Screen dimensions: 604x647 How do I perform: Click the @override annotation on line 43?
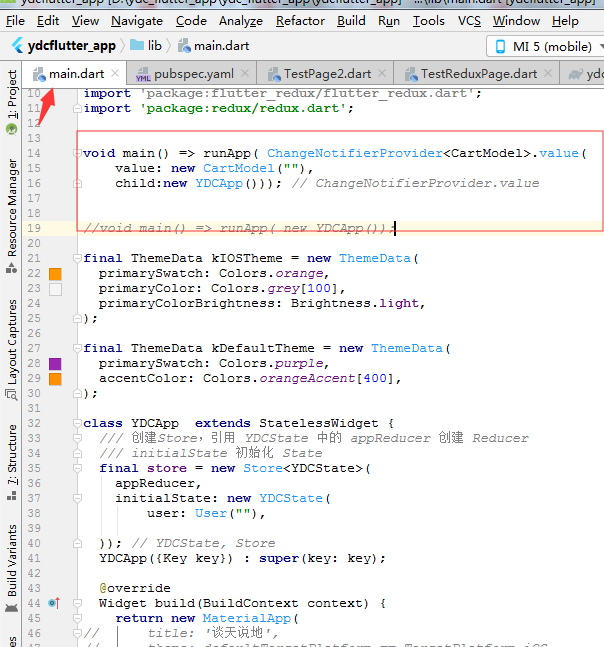(135, 588)
